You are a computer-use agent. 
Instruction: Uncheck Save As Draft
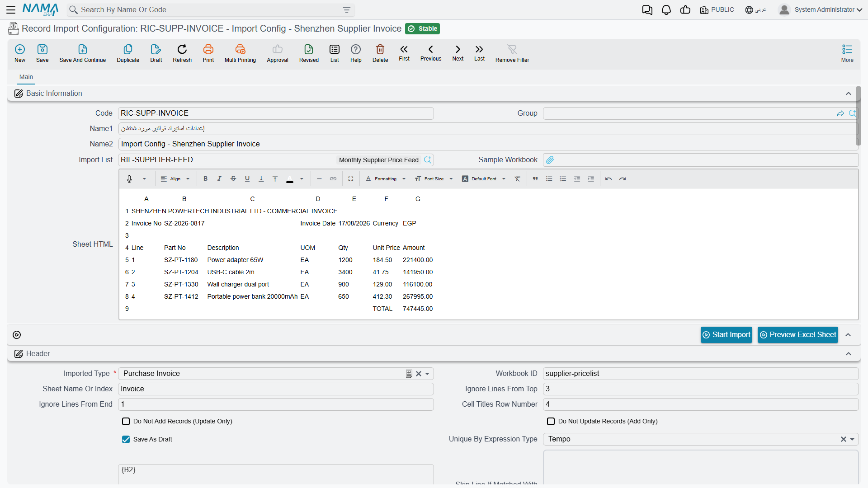[126, 440]
